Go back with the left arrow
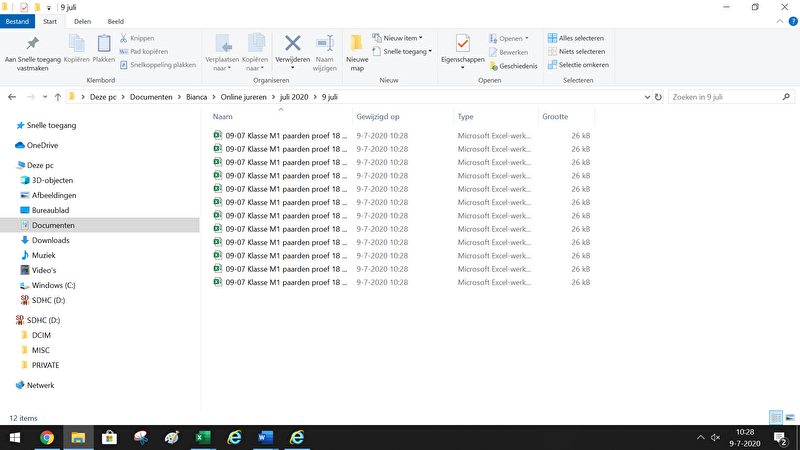The image size is (800, 450). click(12, 97)
